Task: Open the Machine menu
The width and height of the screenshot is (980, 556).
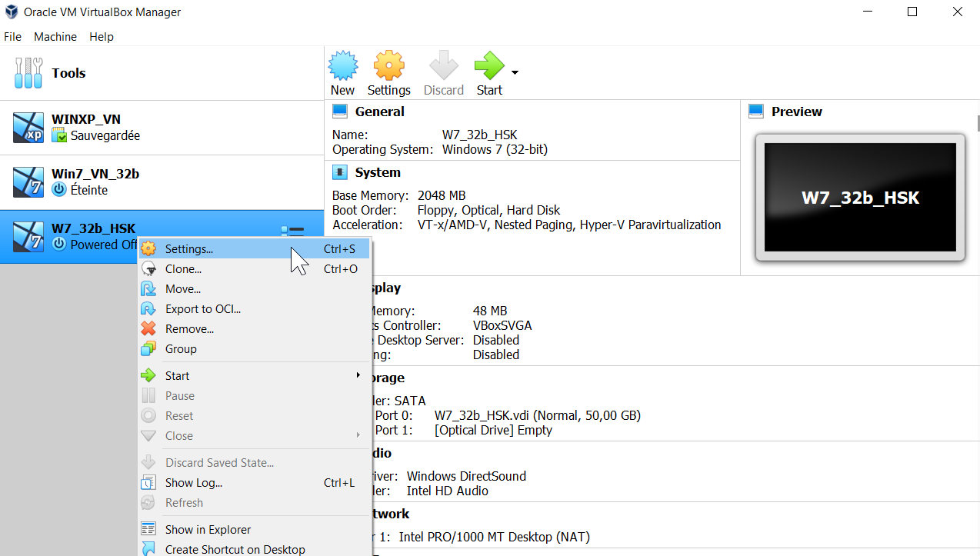Action: [55, 37]
